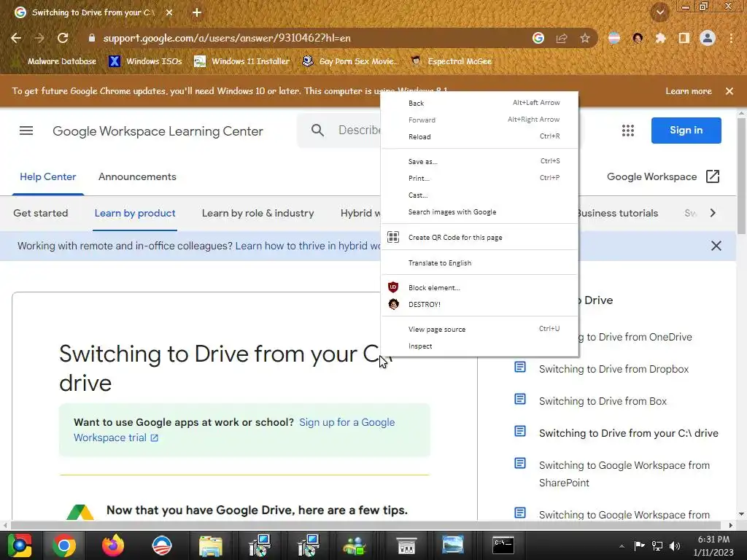Open the Extensions puzzle piece icon
This screenshot has height=560, width=747.
[660, 38]
